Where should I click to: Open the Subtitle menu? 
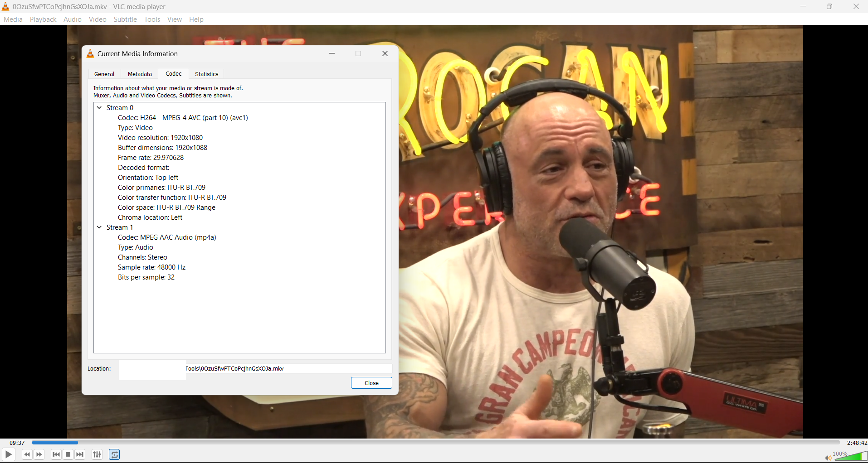pos(125,19)
